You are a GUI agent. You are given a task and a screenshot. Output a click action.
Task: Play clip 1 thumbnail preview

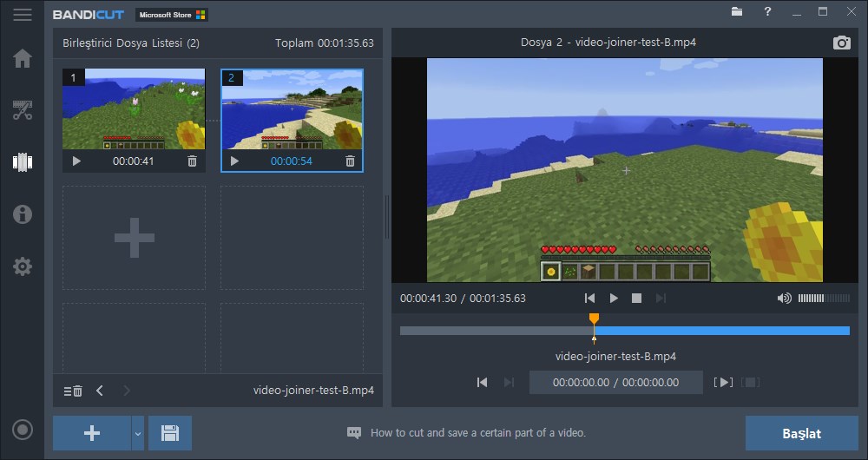(76, 161)
